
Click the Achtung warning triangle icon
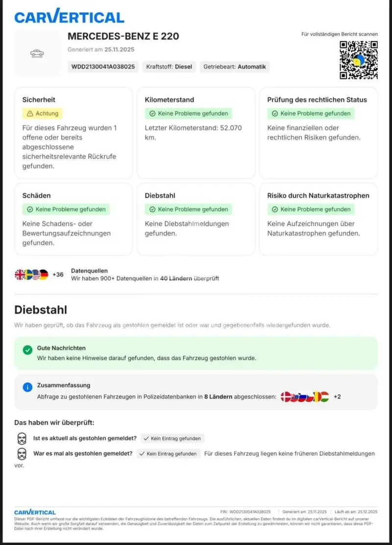coord(30,114)
